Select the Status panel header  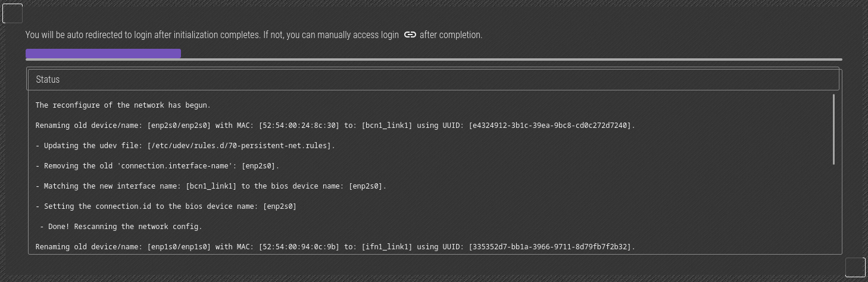coord(433,79)
